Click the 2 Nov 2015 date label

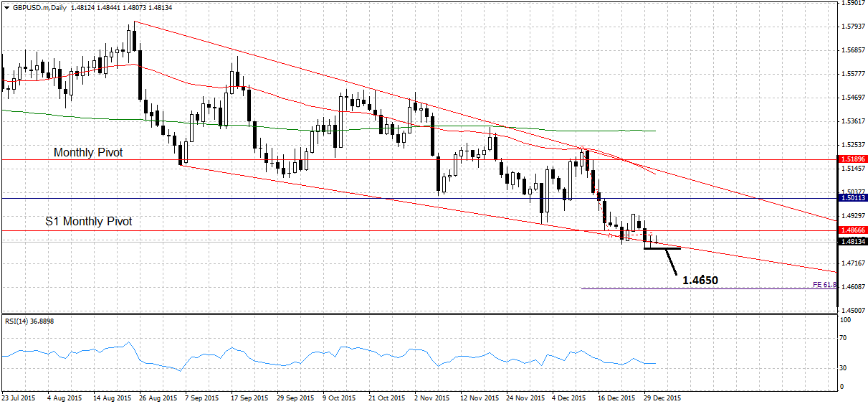[x=431, y=397]
